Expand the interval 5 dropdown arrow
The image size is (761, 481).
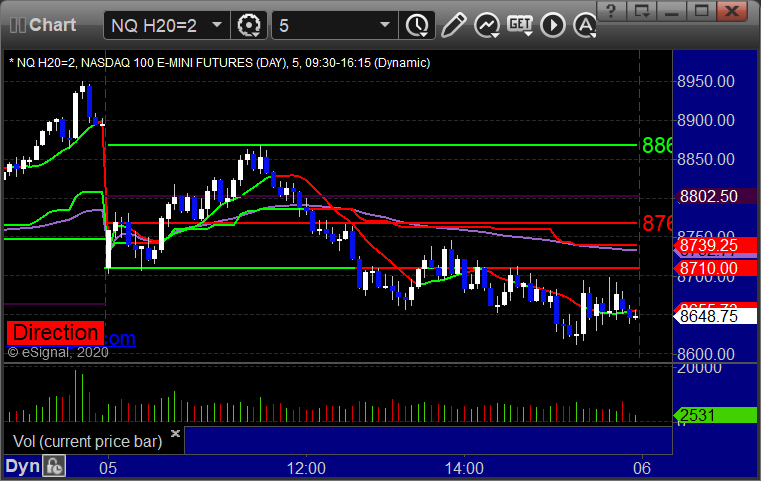click(x=385, y=25)
